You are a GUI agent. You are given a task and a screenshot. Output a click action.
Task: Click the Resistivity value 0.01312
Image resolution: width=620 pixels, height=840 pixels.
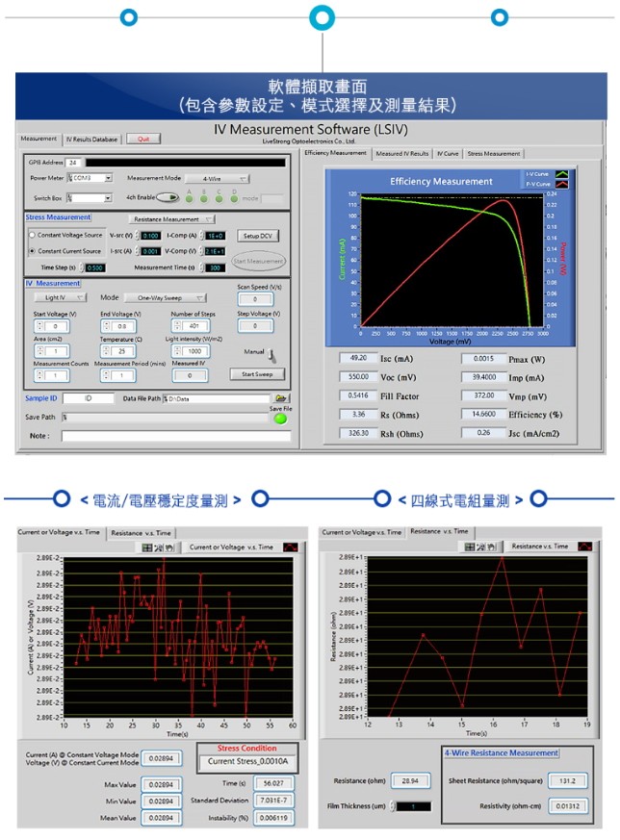(567, 805)
